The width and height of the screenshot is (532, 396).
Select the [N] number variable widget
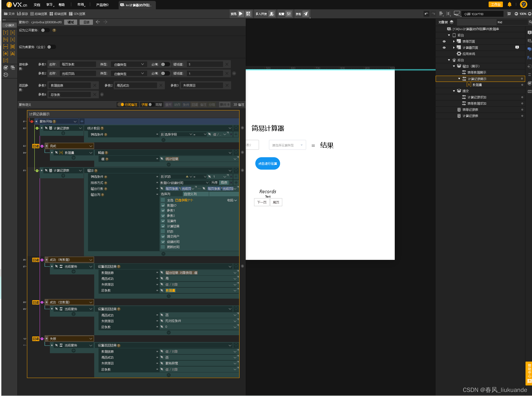13,33
